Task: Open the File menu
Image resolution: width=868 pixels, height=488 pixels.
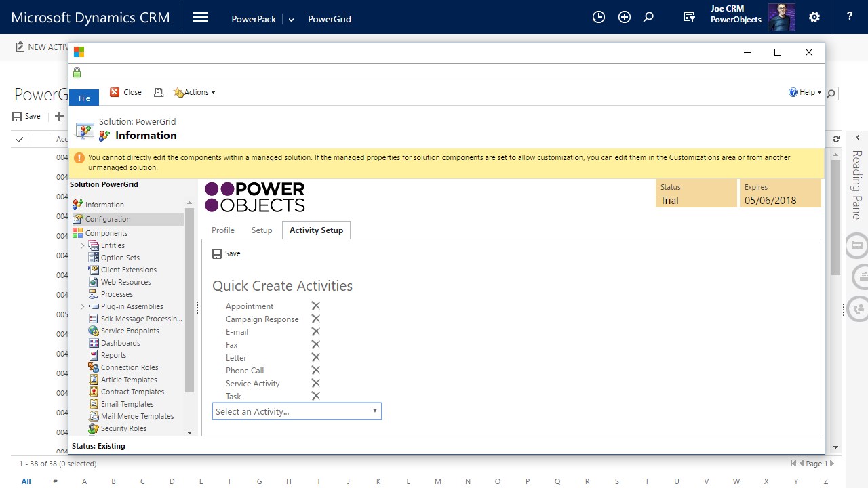Action: pos(84,98)
